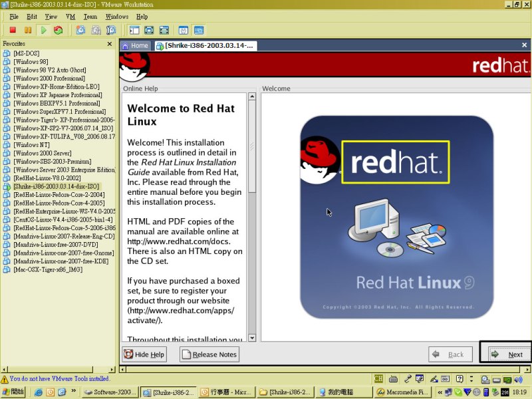Open the File menu
This screenshot has height=399, width=532.
pos(14,17)
